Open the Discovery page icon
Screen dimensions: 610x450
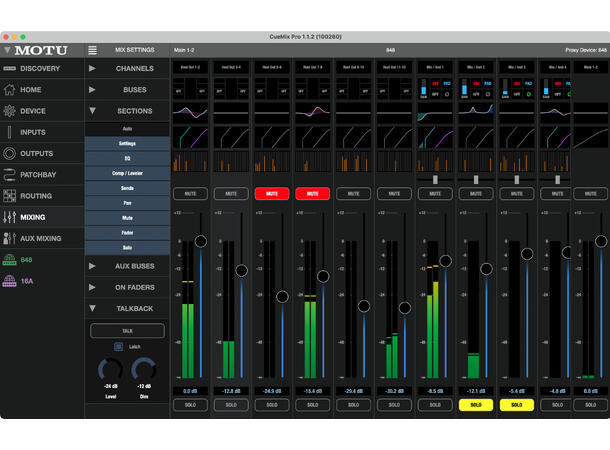9,69
